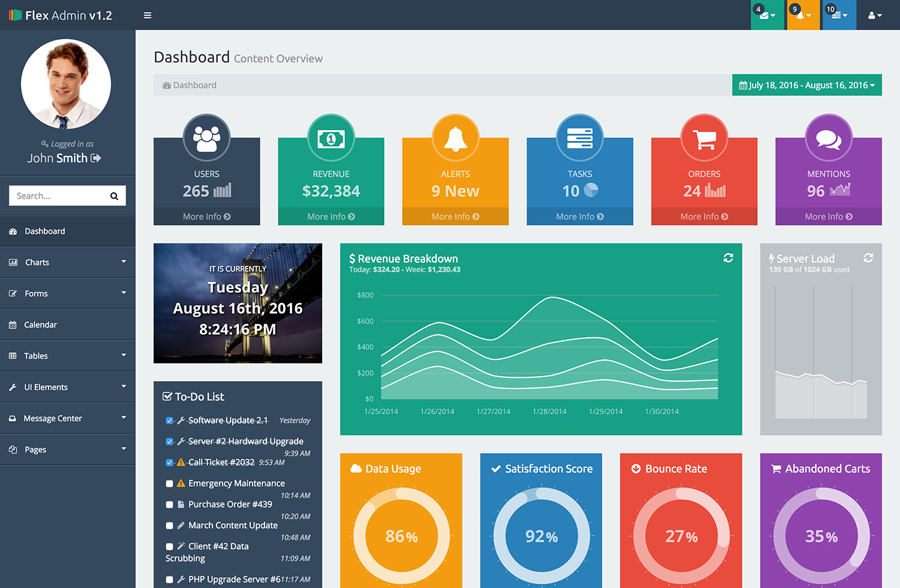This screenshot has width=900, height=588.
Task: Click the Data Usage 86% gauge
Action: coord(401,536)
